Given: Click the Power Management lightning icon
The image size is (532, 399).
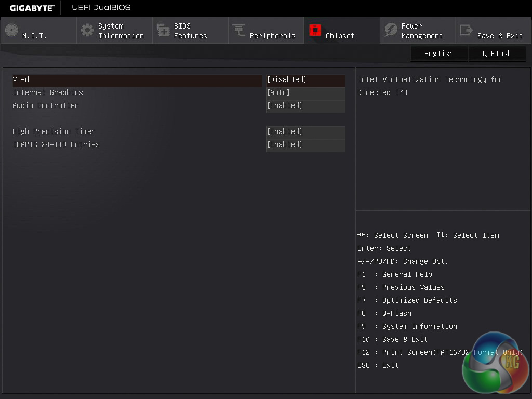Looking at the screenshot, I should 391,30.
